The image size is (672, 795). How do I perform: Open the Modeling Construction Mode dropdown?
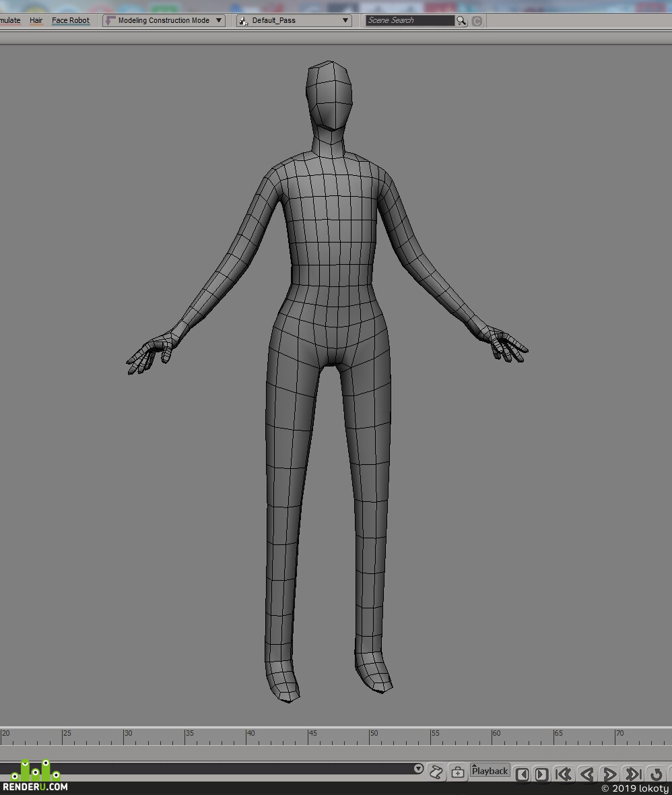pos(164,20)
